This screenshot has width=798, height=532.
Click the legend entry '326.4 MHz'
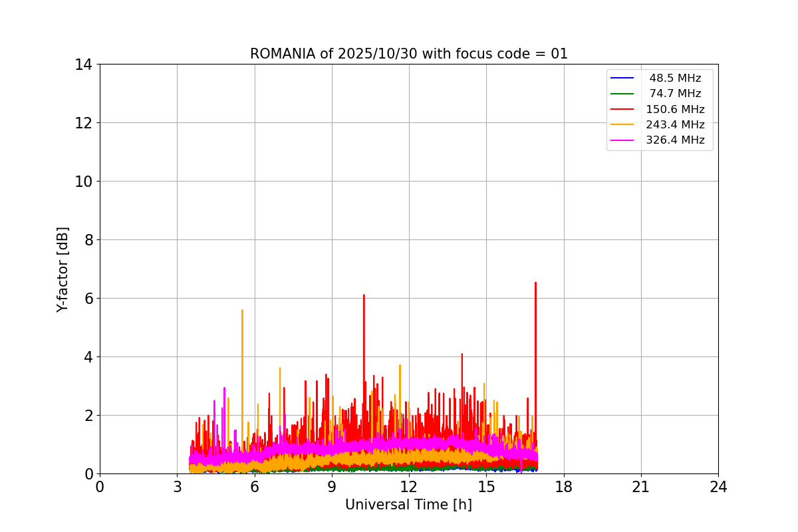(x=675, y=140)
